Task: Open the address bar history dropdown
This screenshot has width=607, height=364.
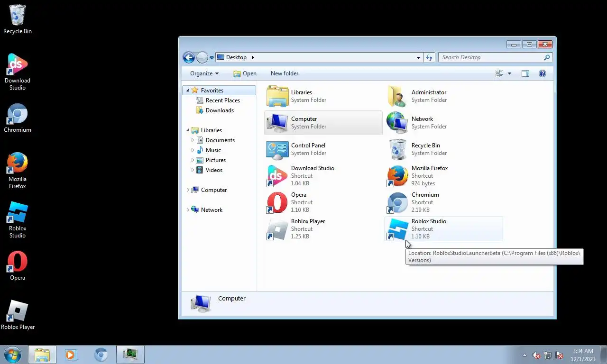Action: [418, 57]
